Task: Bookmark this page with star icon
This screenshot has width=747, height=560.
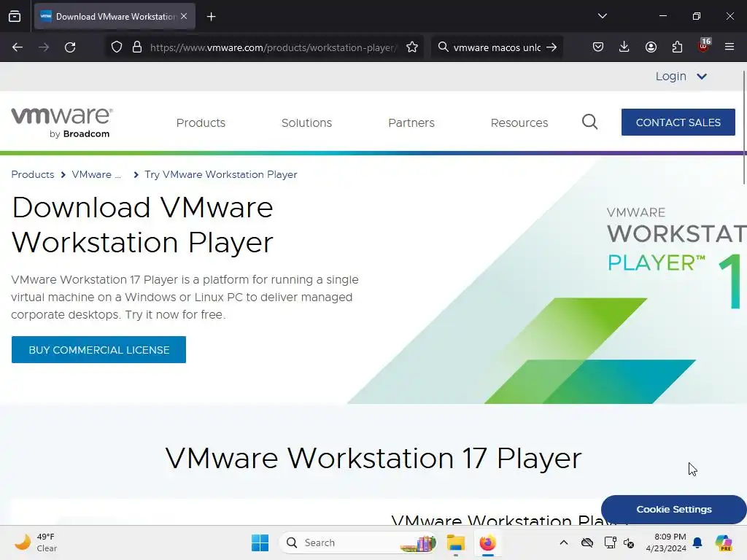Action: 412,47
